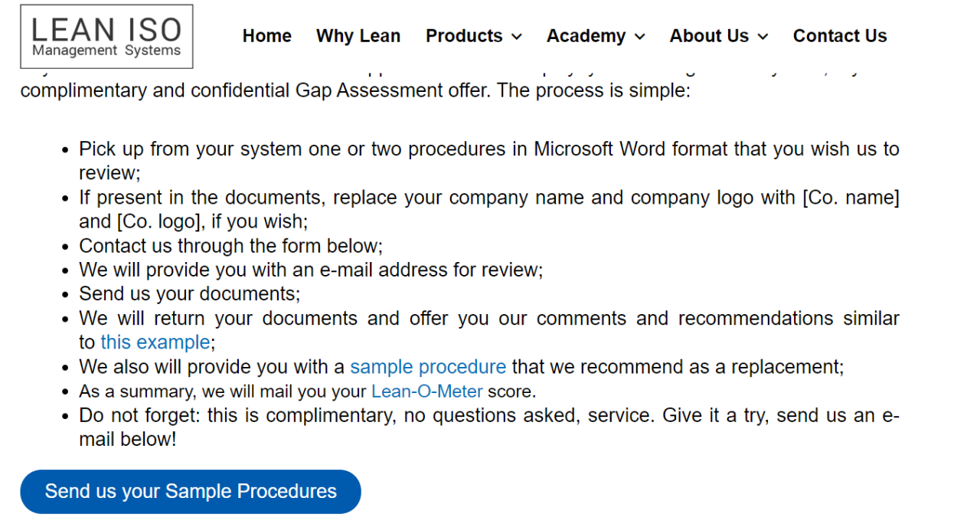
Task: Click the "Management Systems" tagline in logo
Action: [x=106, y=51]
